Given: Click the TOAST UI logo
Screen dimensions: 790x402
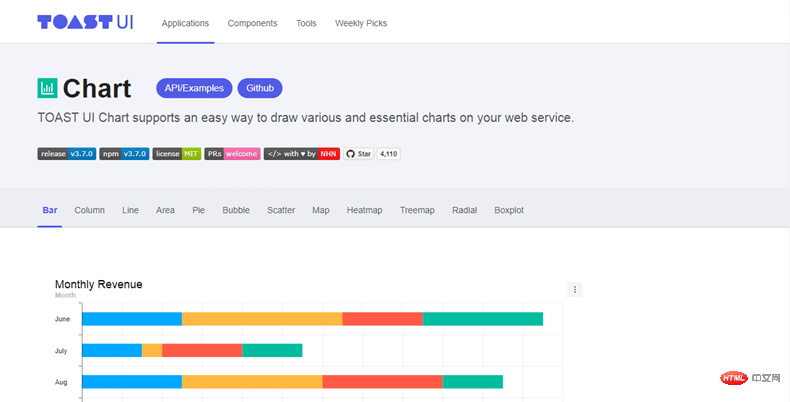Looking at the screenshot, I should 84,22.
